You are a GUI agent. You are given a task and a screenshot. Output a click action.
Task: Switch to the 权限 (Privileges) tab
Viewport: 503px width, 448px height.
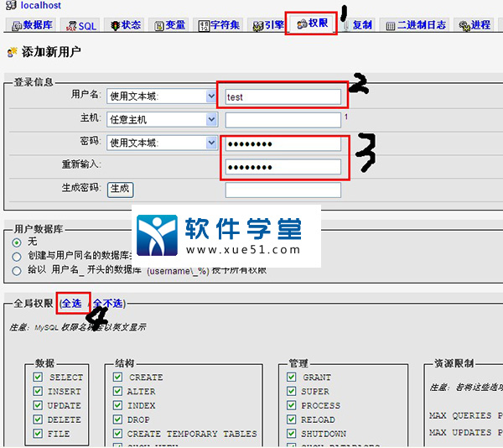312,24
